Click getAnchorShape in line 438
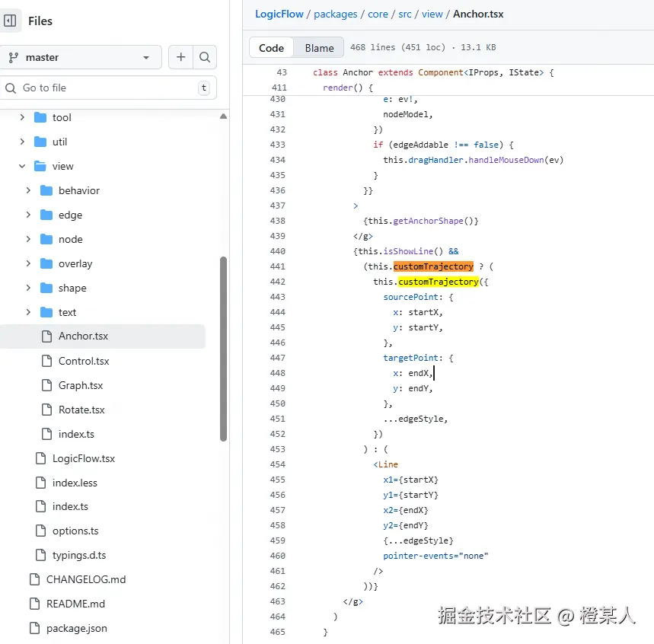 [x=429, y=221]
